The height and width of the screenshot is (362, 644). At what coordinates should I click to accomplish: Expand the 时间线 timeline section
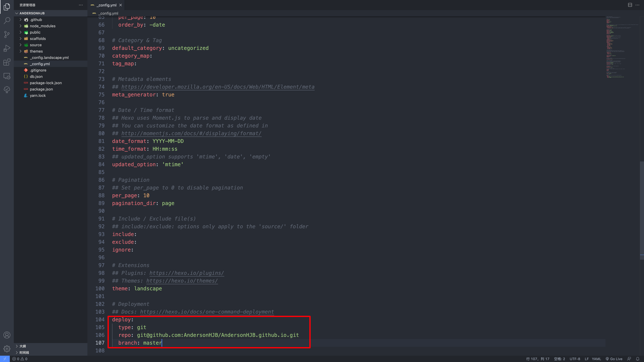tap(50, 353)
